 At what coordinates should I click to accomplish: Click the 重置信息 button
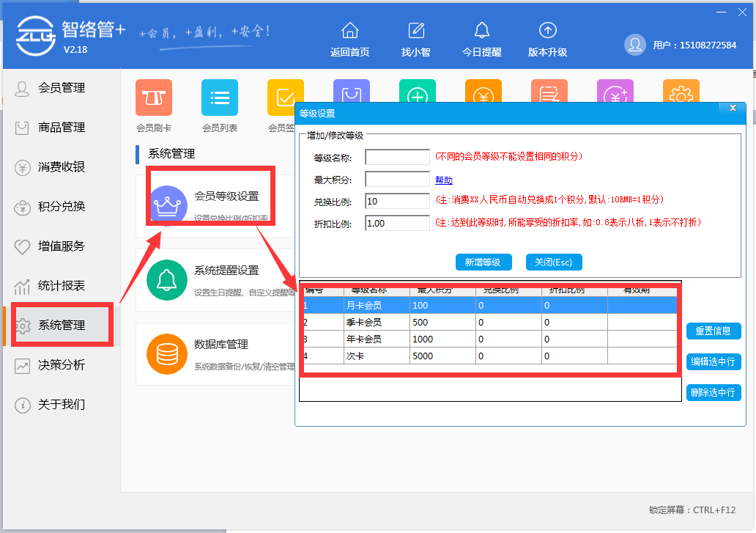pyautogui.click(x=714, y=331)
